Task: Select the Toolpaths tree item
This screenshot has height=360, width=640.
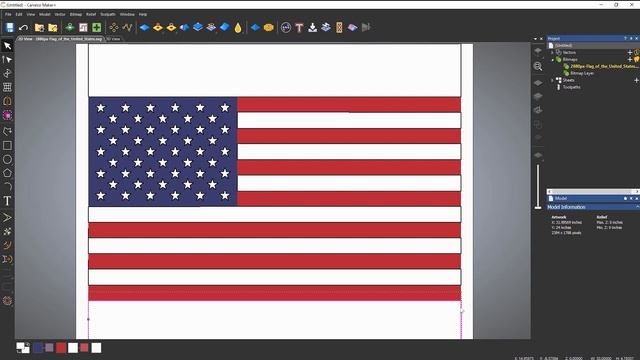Action: click(571, 87)
